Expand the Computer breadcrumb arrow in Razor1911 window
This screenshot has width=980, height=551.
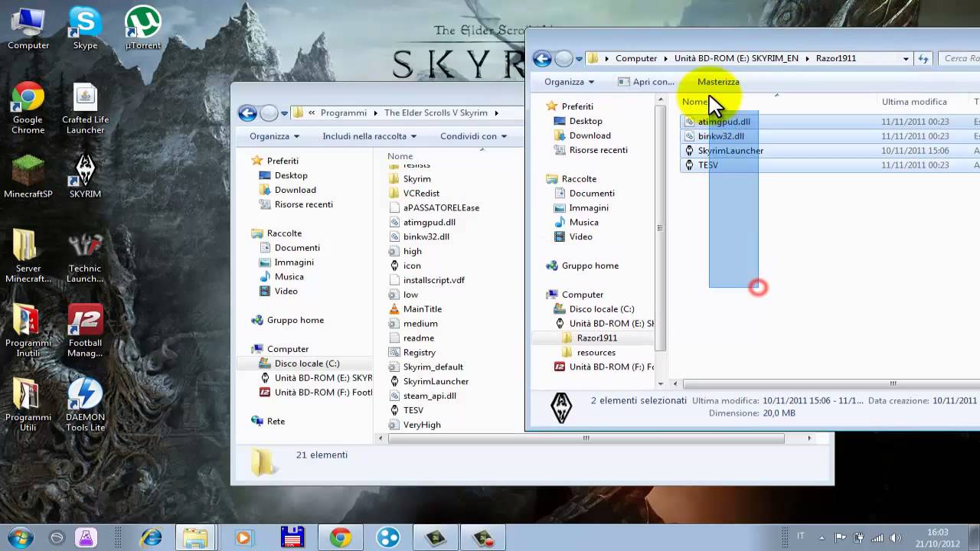[665, 58]
